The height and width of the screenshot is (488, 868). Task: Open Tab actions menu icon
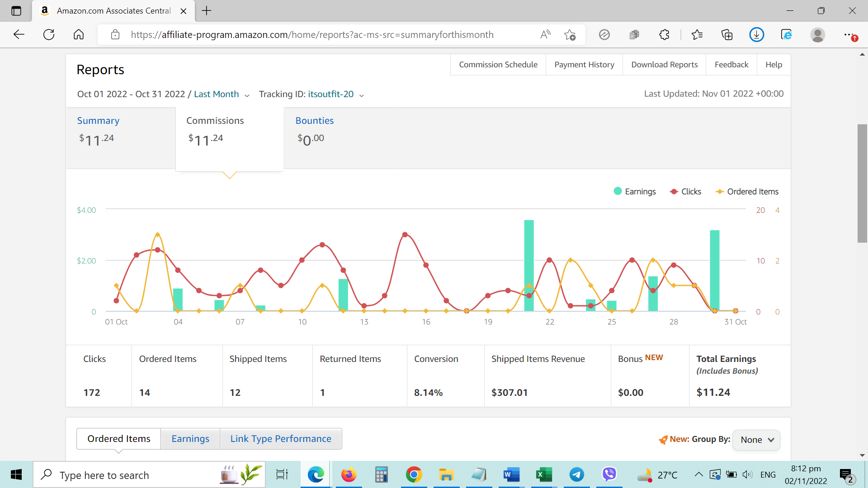coord(16,11)
